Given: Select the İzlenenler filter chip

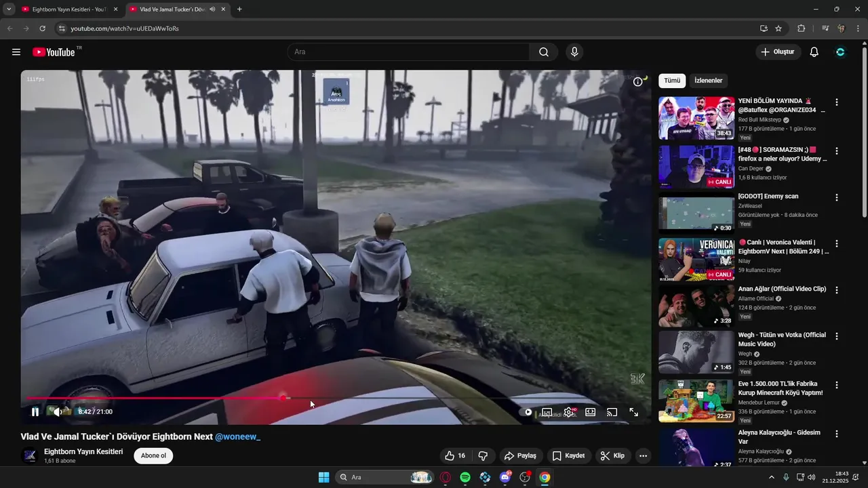Looking at the screenshot, I should click(709, 81).
